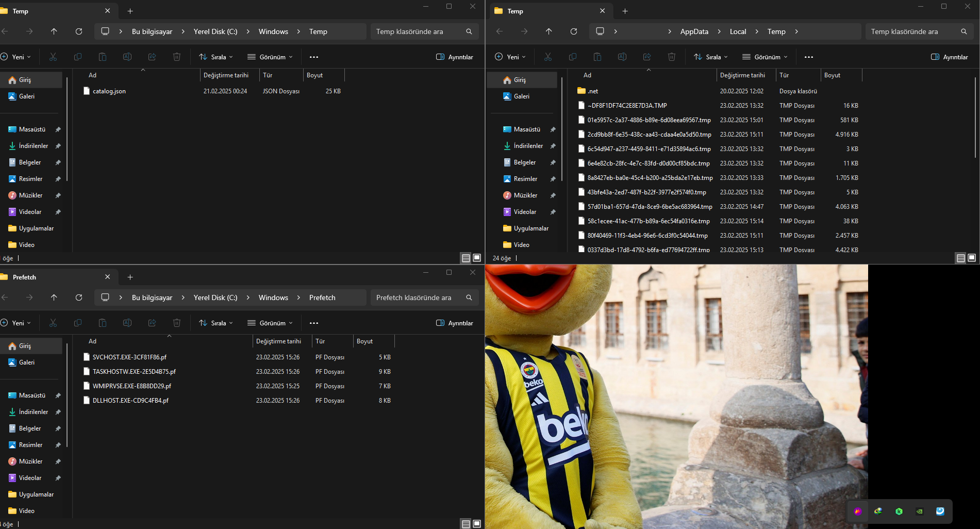980x529 pixels.
Task: Open Belgeler in the Windows Temp window sidebar
Action: pyautogui.click(x=31, y=162)
